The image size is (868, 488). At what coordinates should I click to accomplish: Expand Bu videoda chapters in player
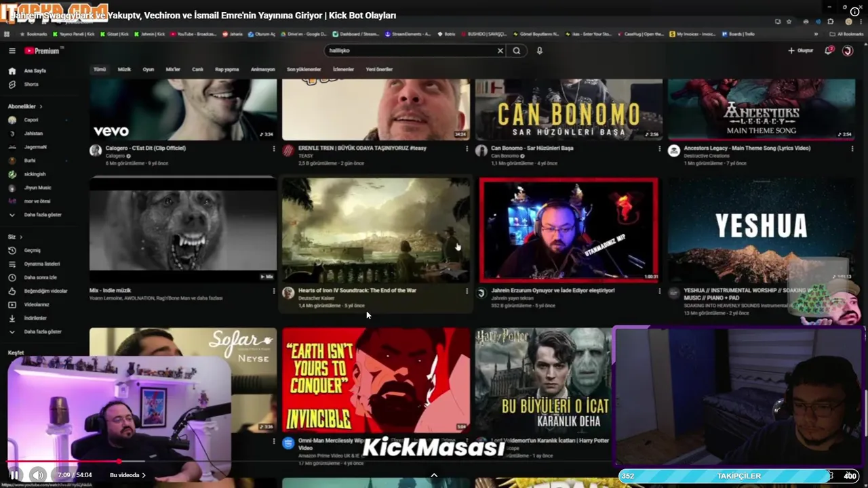click(127, 475)
